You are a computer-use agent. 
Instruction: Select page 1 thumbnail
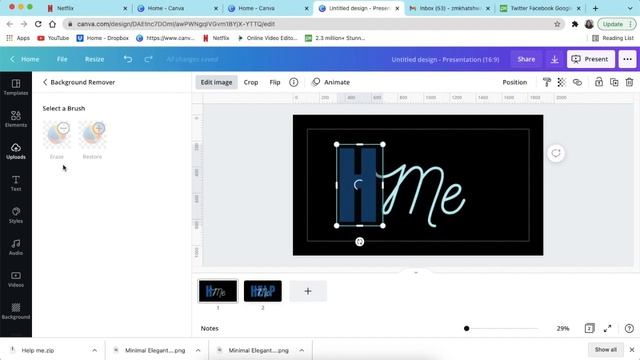[x=218, y=291]
